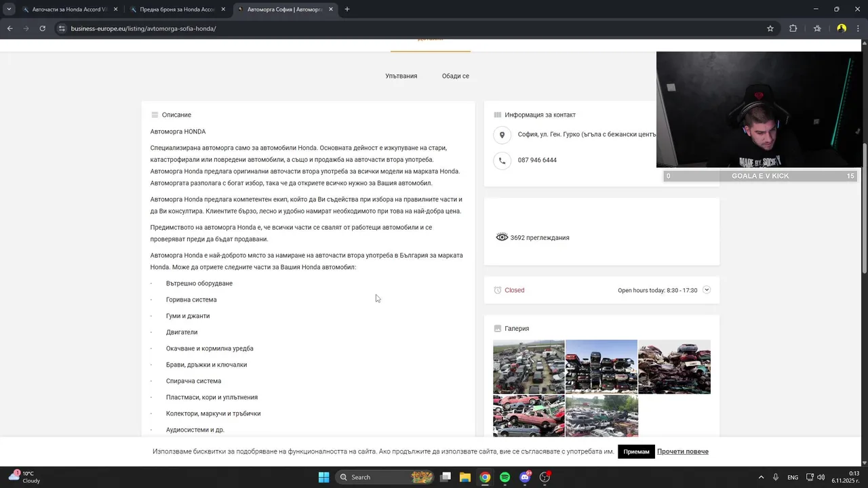
Task: Click the microphone tray icon
Action: click(776, 477)
